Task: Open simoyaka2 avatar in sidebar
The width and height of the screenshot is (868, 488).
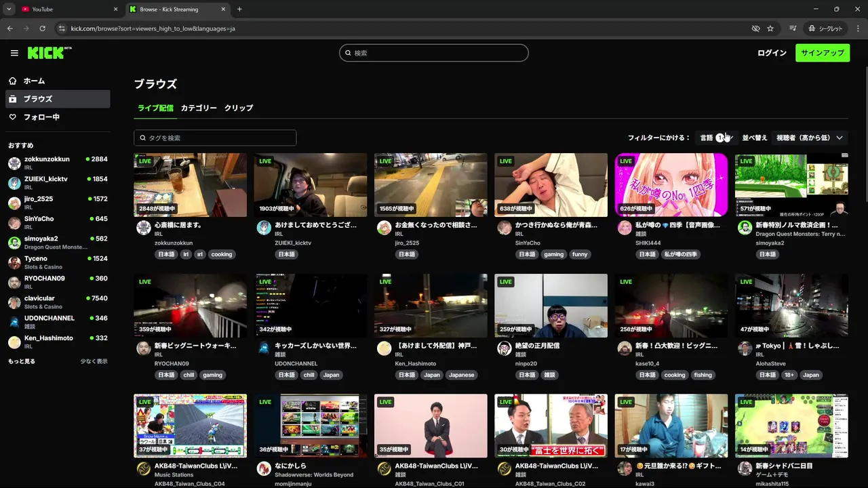Action: (x=14, y=243)
